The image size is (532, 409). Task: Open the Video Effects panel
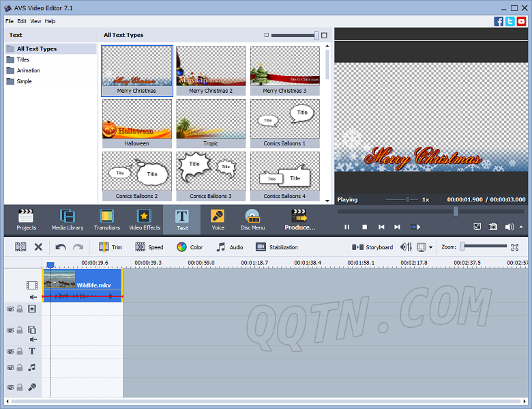tap(144, 219)
